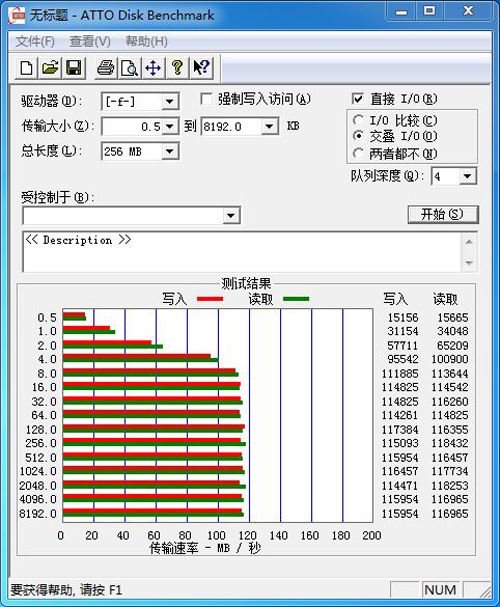
Task: Open a saved benchmark file icon
Action: point(50,68)
